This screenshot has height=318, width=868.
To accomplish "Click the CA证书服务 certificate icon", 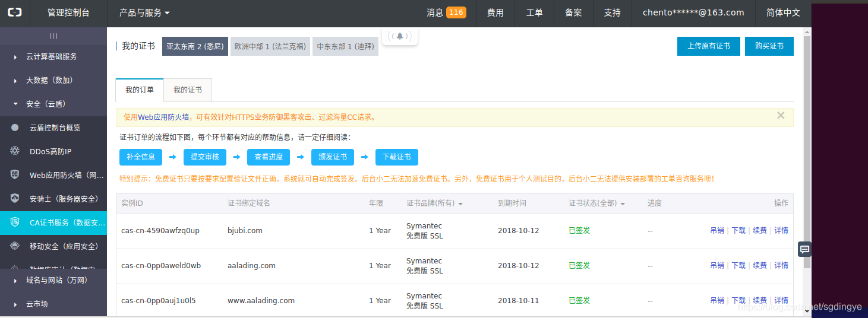I will 15,222.
